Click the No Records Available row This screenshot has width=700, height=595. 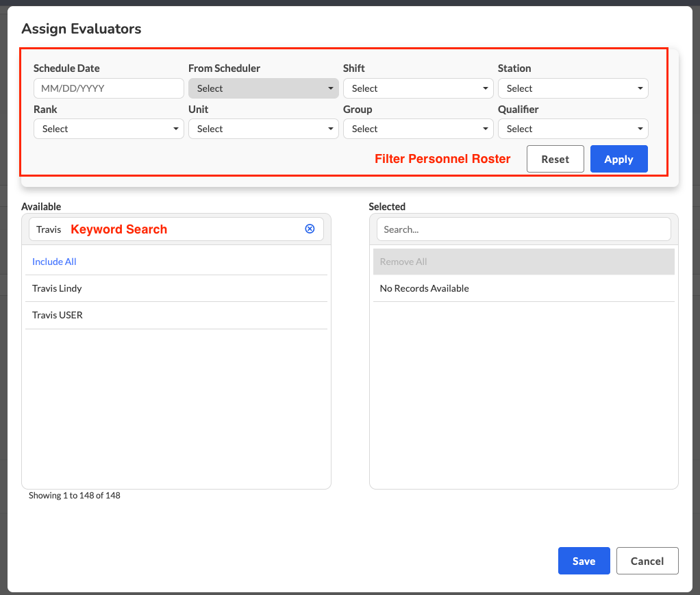point(524,288)
